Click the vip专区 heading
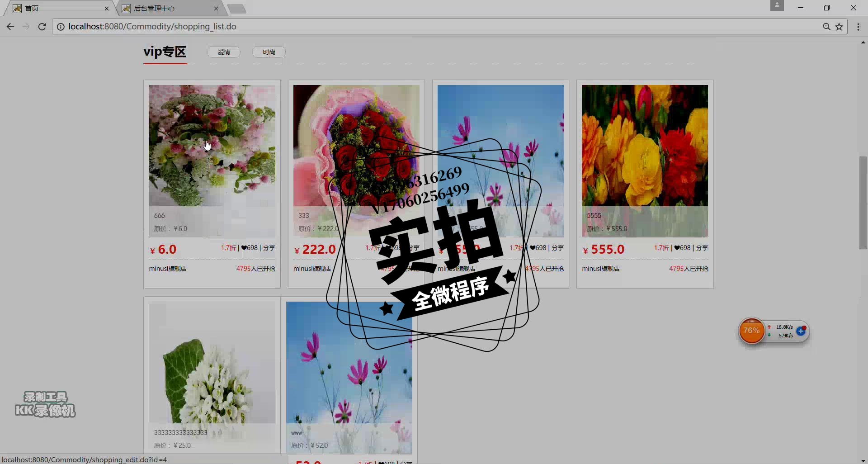This screenshot has width=868, height=464. pyautogui.click(x=165, y=52)
